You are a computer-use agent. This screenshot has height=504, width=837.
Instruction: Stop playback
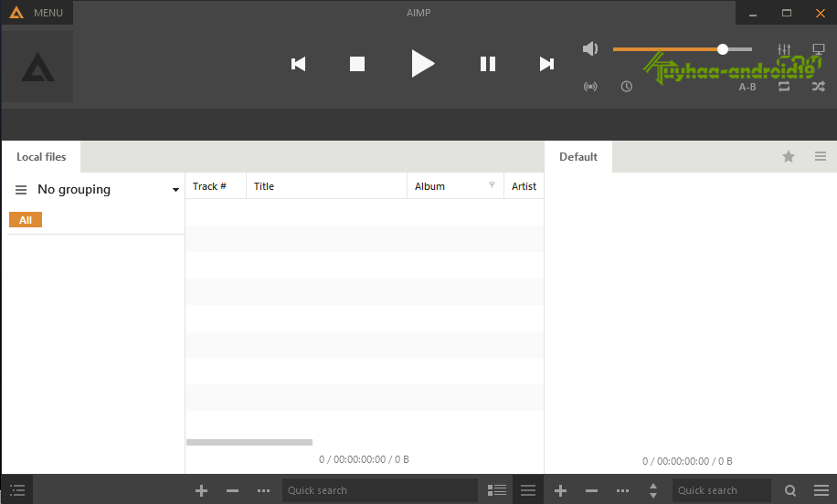357,64
